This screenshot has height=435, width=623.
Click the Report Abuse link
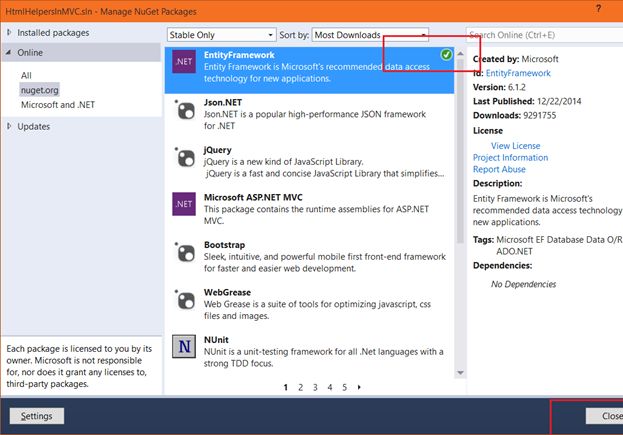pos(499,169)
